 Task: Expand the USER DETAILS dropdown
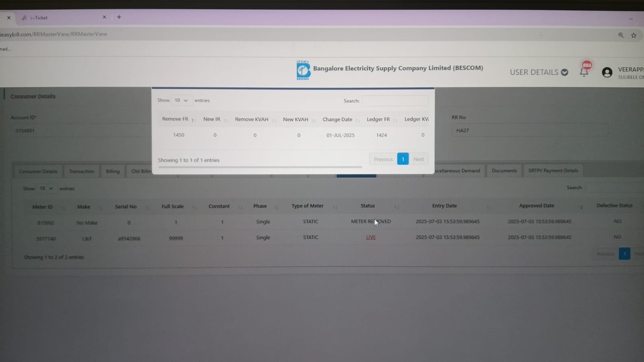pyautogui.click(x=539, y=72)
